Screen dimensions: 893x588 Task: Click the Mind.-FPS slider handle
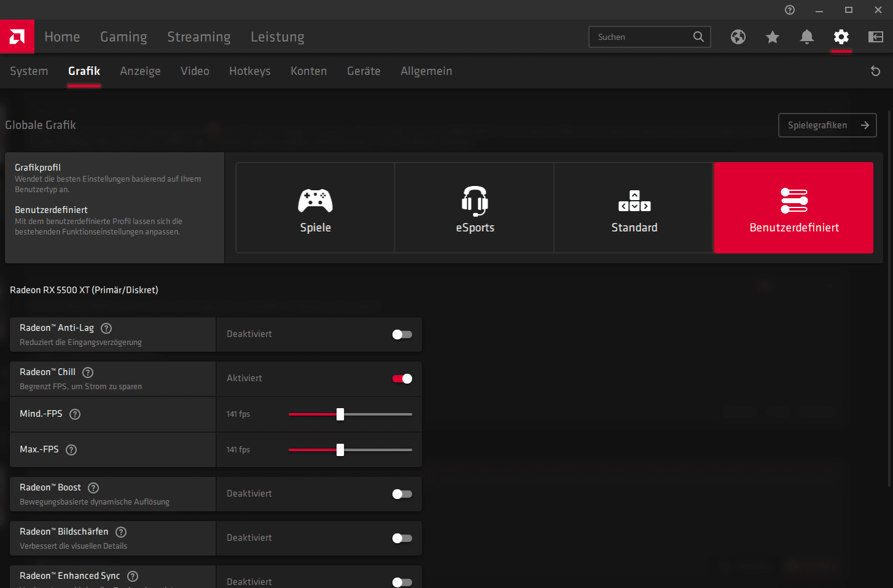(x=340, y=414)
